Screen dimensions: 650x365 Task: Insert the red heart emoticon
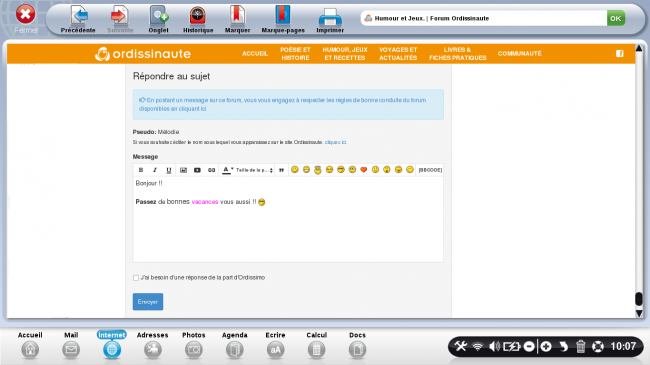pos(364,170)
